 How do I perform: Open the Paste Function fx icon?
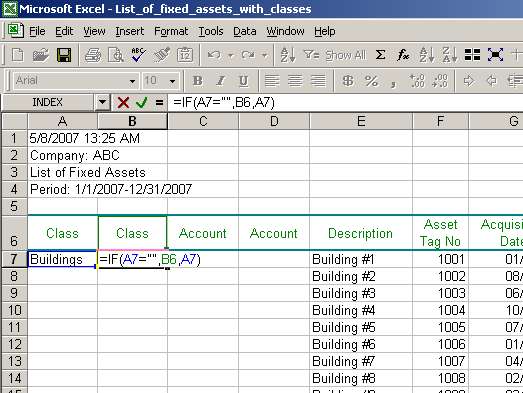[403, 55]
